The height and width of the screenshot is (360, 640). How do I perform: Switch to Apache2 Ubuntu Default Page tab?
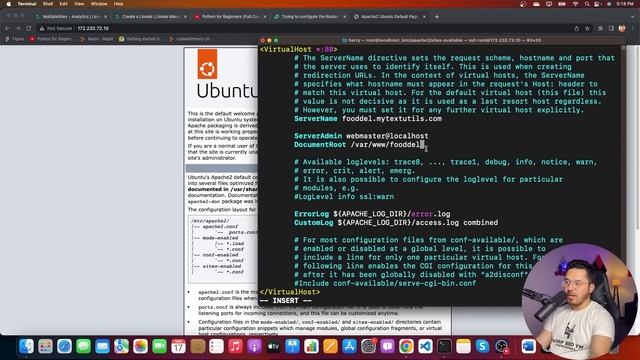pos(390,17)
